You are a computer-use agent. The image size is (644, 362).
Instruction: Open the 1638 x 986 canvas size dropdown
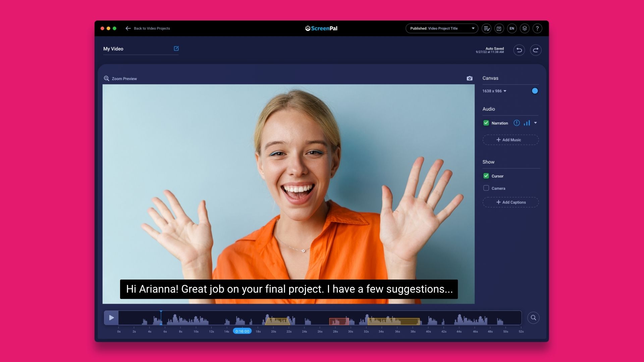[494, 91]
